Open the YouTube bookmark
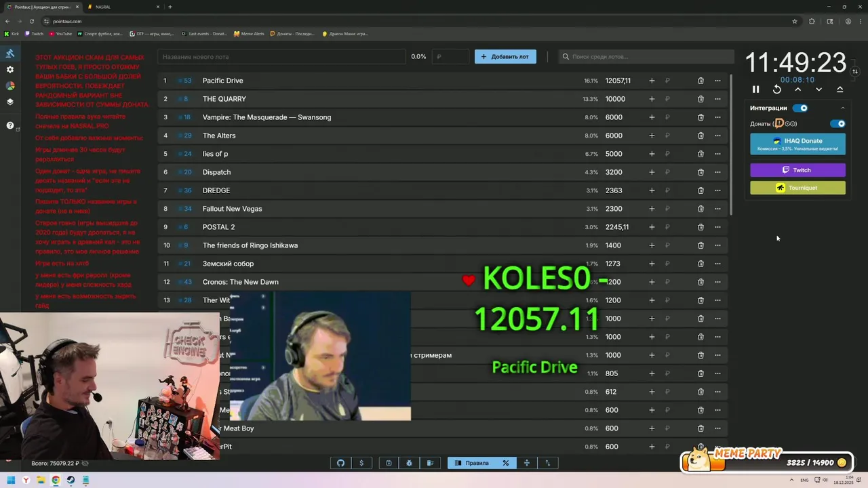868x488 pixels. pyautogui.click(x=60, y=33)
